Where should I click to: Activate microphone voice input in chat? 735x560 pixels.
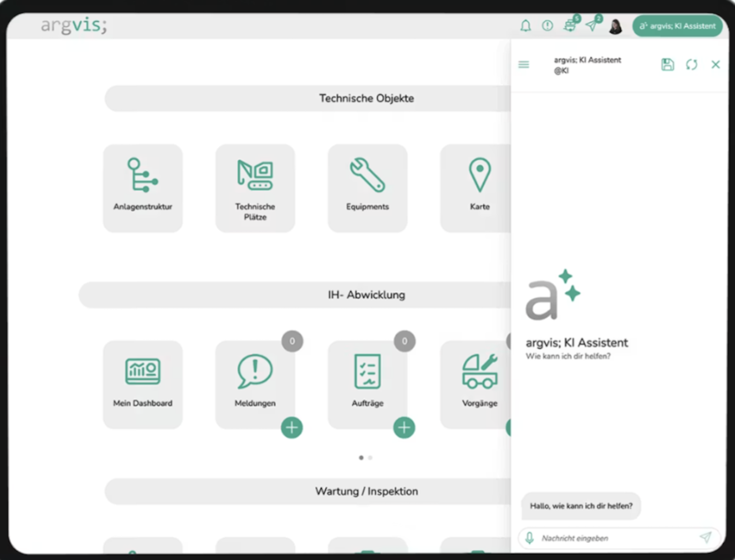click(530, 538)
